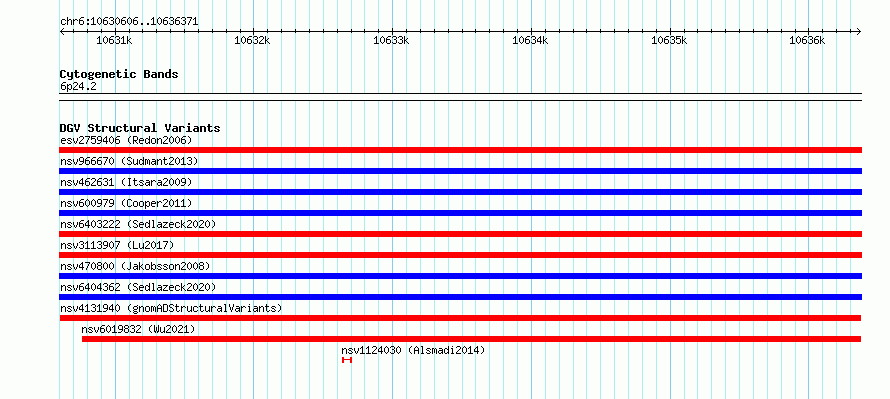Click the red bar under nsv6019832

click(472, 339)
